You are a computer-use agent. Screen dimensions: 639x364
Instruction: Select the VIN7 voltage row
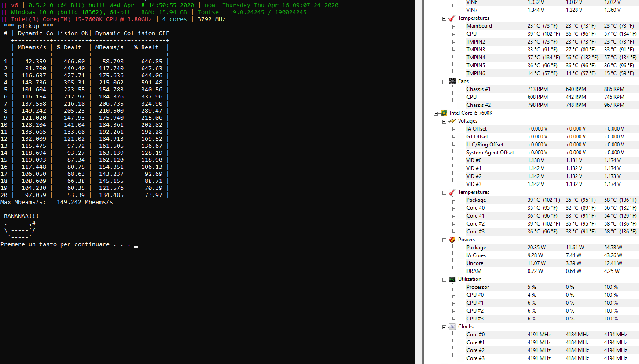coord(552,10)
